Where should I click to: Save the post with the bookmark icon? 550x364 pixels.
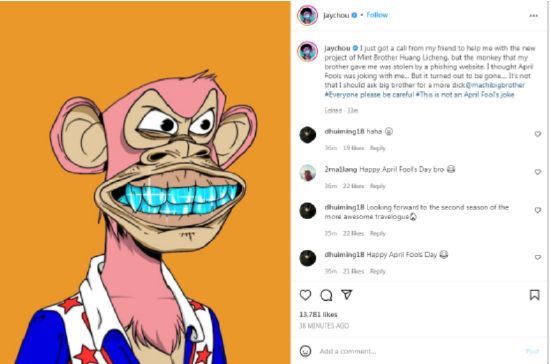click(x=534, y=295)
